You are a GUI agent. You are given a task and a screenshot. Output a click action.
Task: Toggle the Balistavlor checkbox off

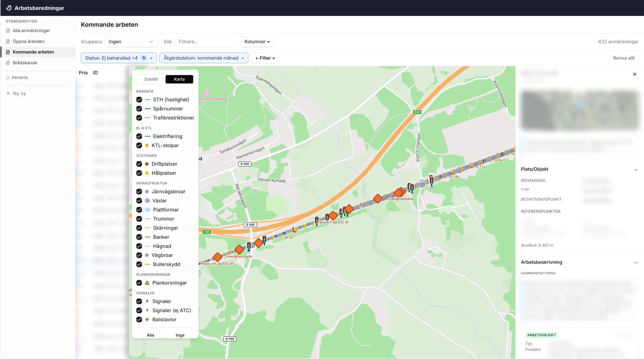click(139, 320)
